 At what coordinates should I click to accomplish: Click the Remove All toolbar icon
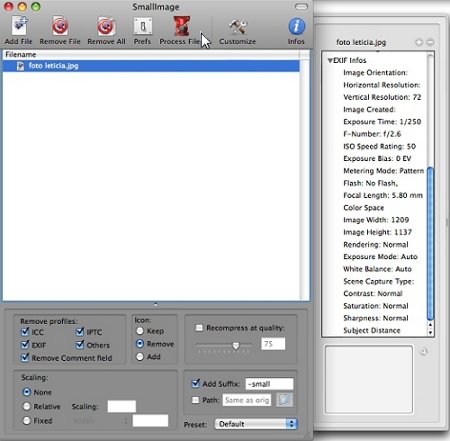(106, 26)
